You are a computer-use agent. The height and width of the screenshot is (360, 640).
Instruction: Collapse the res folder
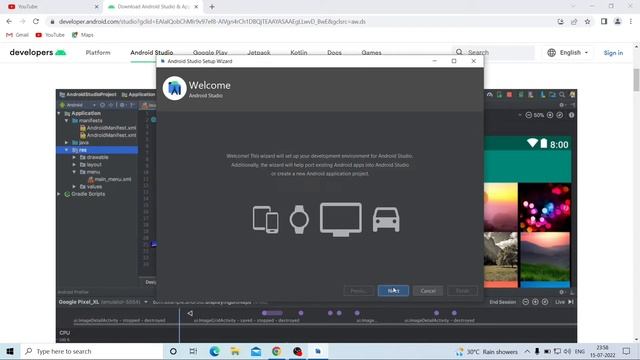pyautogui.click(x=67, y=150)
